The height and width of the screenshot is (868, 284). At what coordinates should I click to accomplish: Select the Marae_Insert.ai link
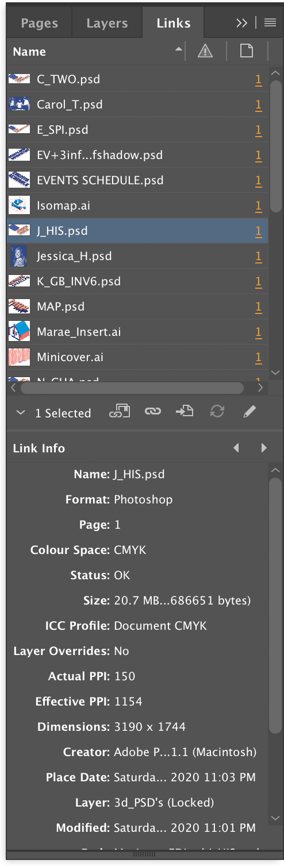coord(137,332)
